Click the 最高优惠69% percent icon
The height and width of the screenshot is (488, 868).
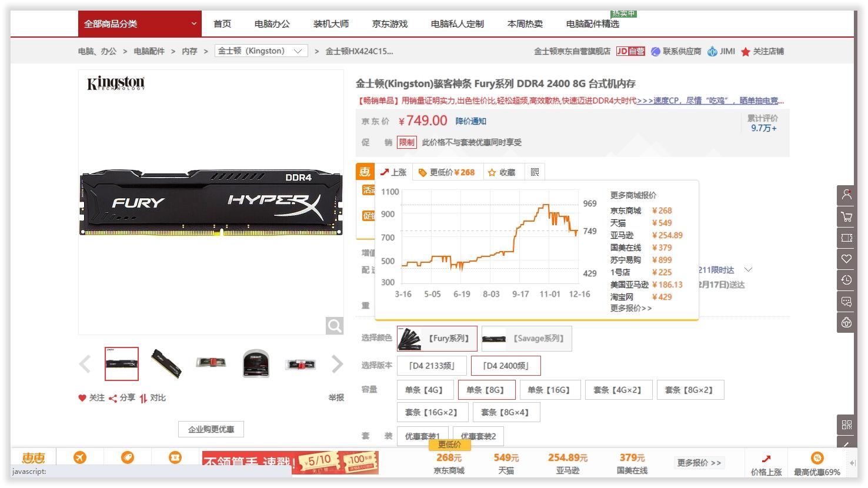[x=817, y=458]
